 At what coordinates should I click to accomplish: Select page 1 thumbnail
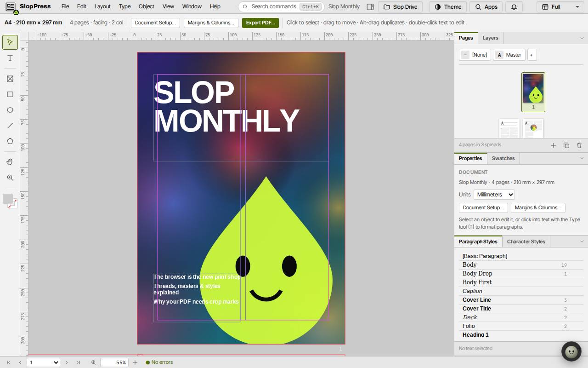coord(533,92)
